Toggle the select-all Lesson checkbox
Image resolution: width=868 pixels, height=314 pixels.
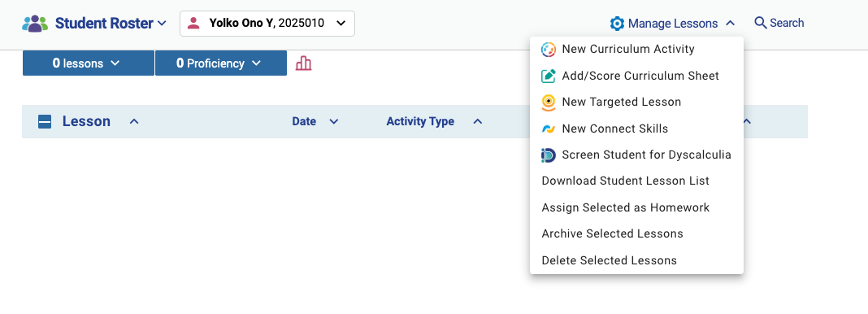click(x=45, y=122)
